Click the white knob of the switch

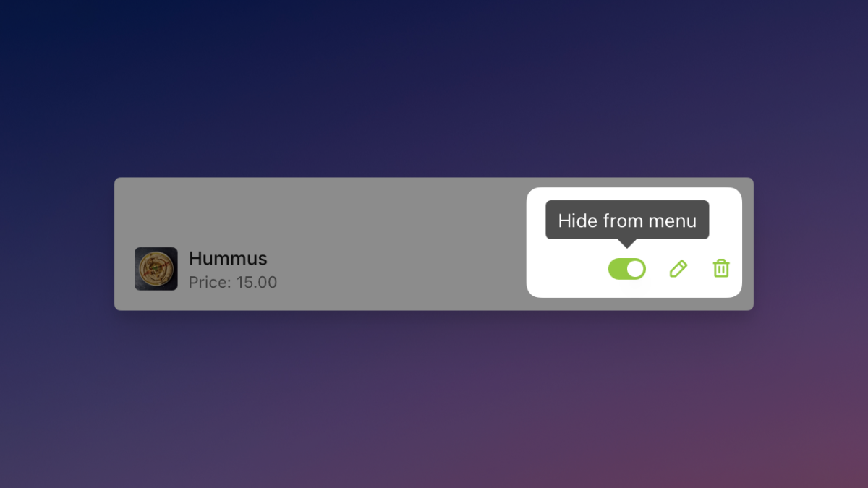[635, 269]
